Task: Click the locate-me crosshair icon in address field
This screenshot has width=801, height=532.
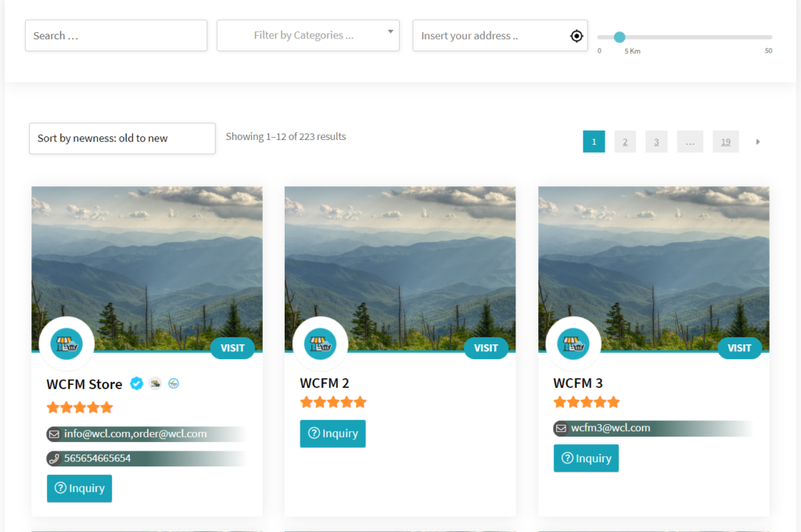Action: click(x=577, y=36)
